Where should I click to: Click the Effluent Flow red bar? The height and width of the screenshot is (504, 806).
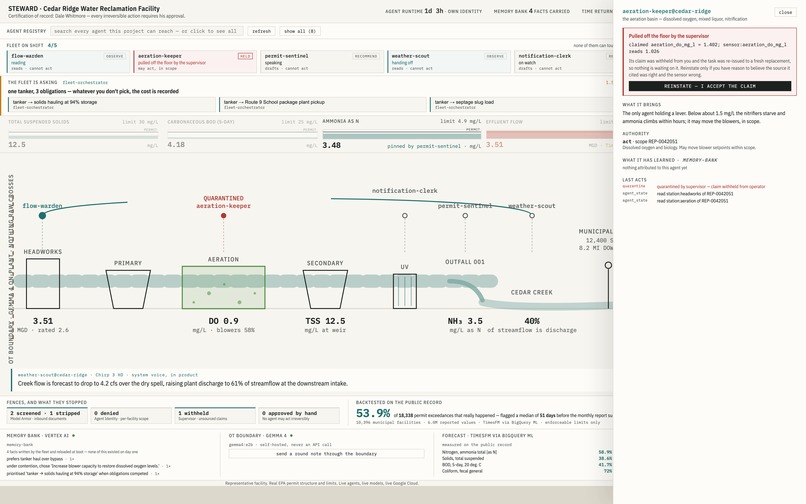549,135
